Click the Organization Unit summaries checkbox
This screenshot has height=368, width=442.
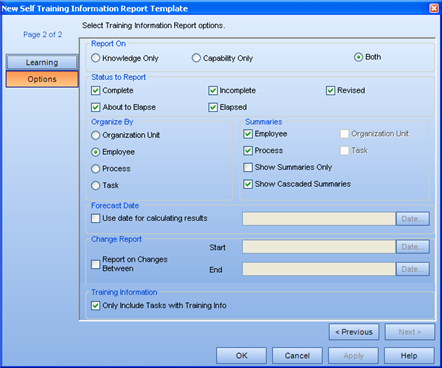click(344, 134)
